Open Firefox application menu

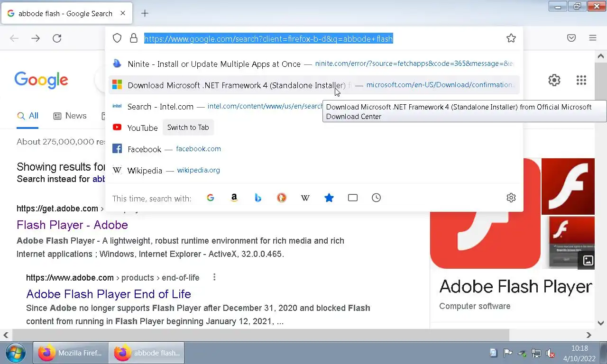coord(593,38)
